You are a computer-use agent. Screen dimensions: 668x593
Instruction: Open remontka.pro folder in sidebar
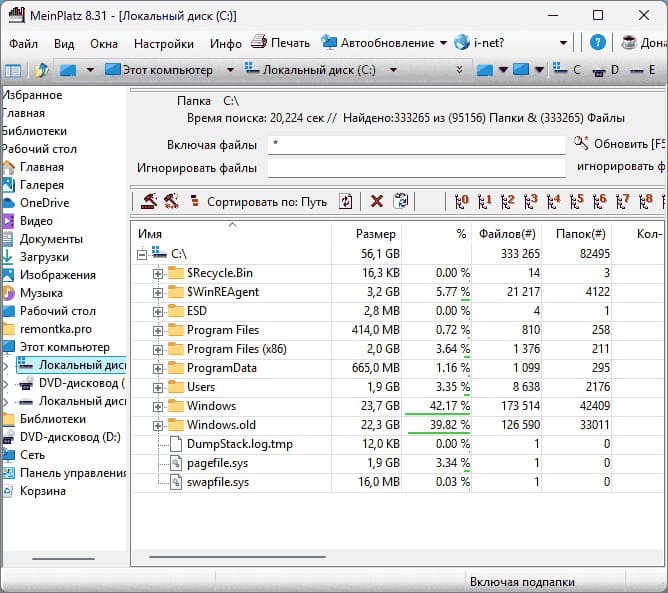pyautogui.click(x=47, y=329)
